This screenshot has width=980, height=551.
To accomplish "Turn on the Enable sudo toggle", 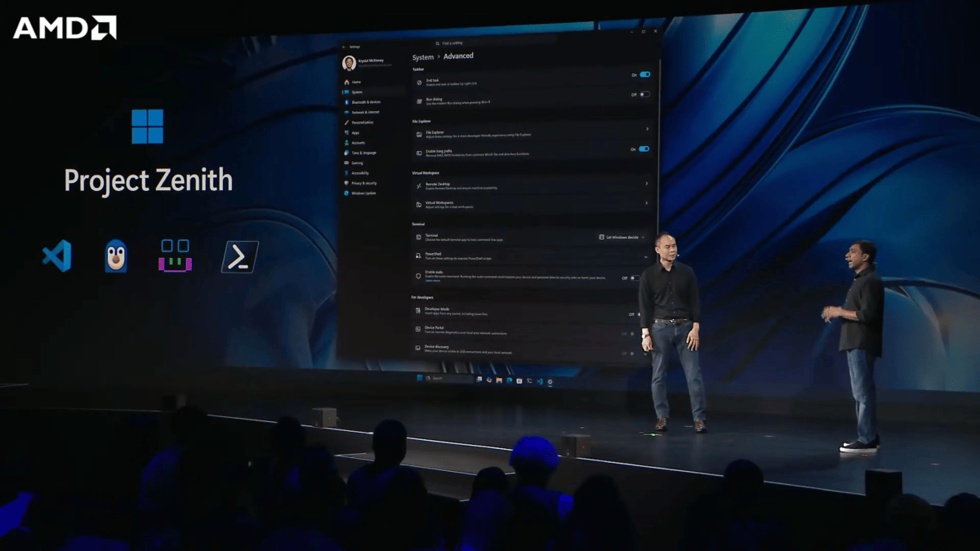I will point(635,278).
